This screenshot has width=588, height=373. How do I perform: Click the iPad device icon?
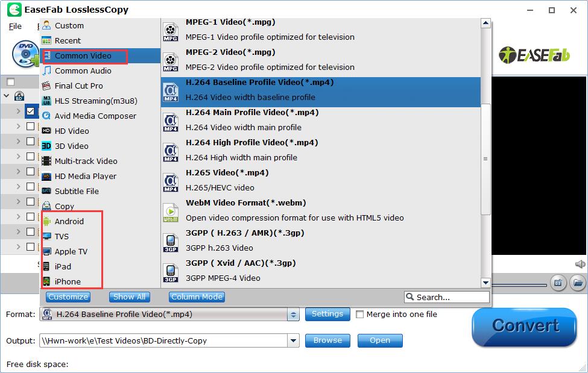point(46,266)
